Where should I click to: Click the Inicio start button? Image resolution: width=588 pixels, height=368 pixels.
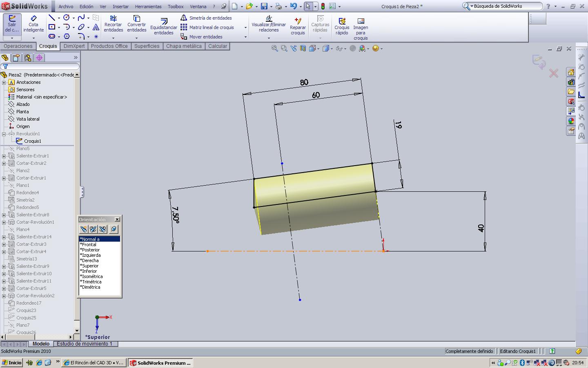(11, 363)
